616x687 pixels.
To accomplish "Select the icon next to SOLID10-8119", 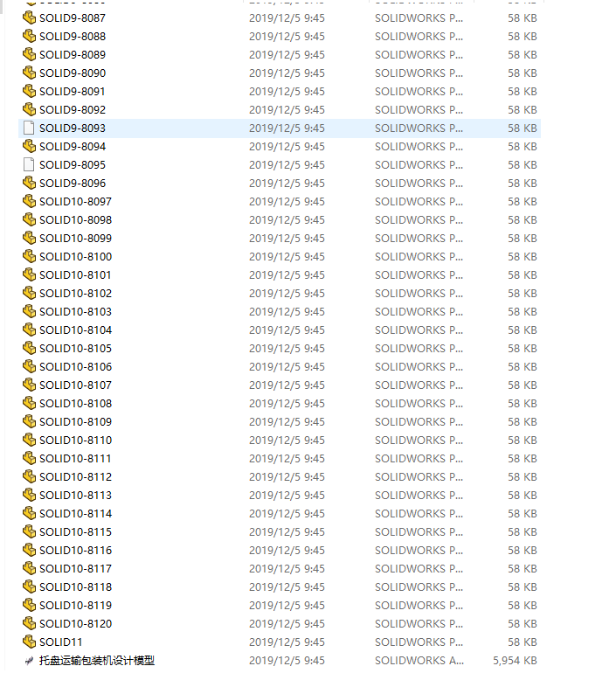I will pos(29,605).
